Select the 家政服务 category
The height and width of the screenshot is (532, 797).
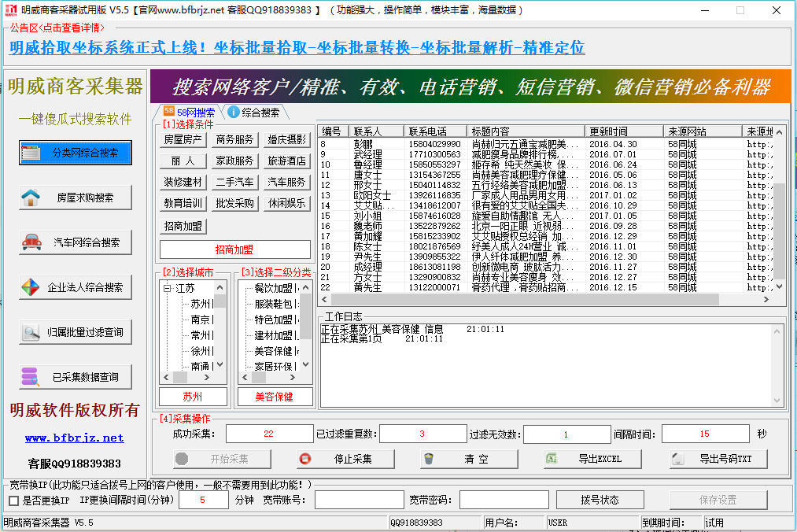click(234, 161)
